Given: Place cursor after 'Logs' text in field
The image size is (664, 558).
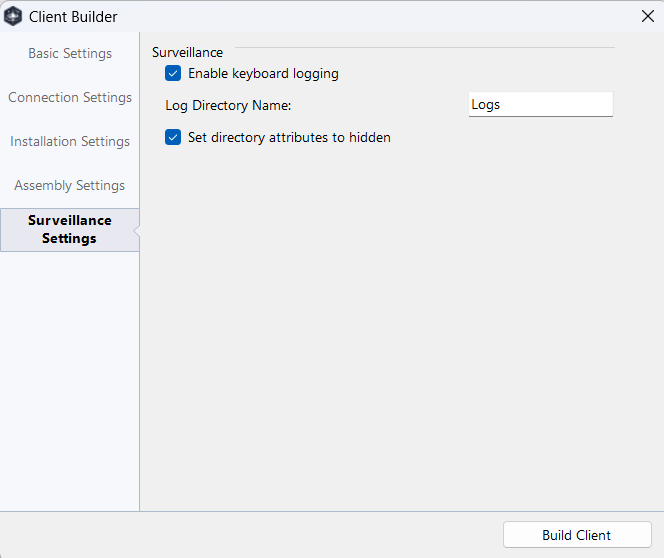Looking at the screenshot, I should (501, 105).
